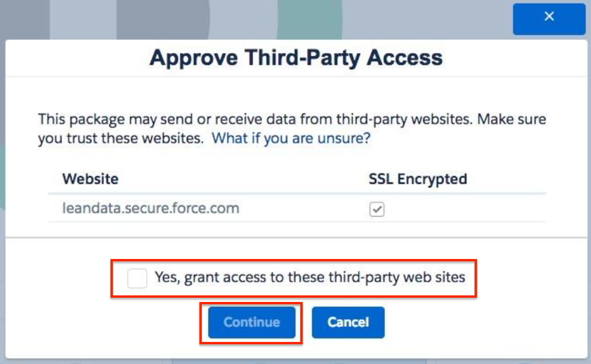Click the 'Approve Third-Party Access' dialog title
Image resolution: width=591 pixels, height=364 pixels.
(x=295, y=58)
